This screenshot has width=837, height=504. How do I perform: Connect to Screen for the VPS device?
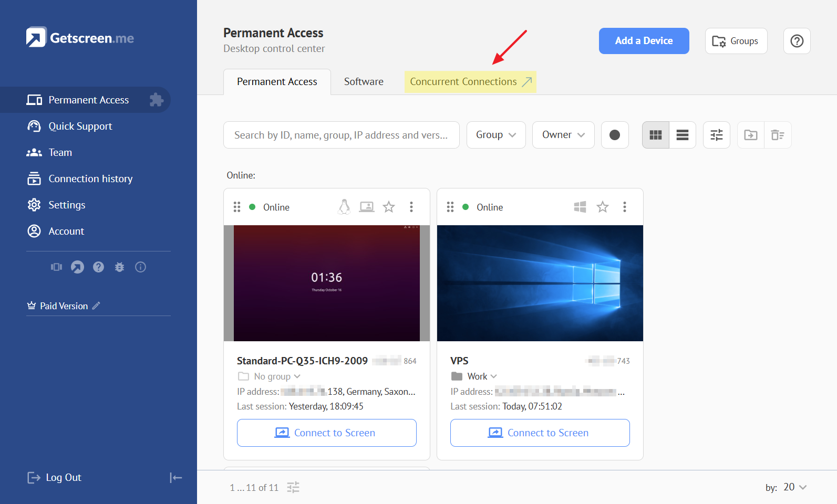[540, 433]
